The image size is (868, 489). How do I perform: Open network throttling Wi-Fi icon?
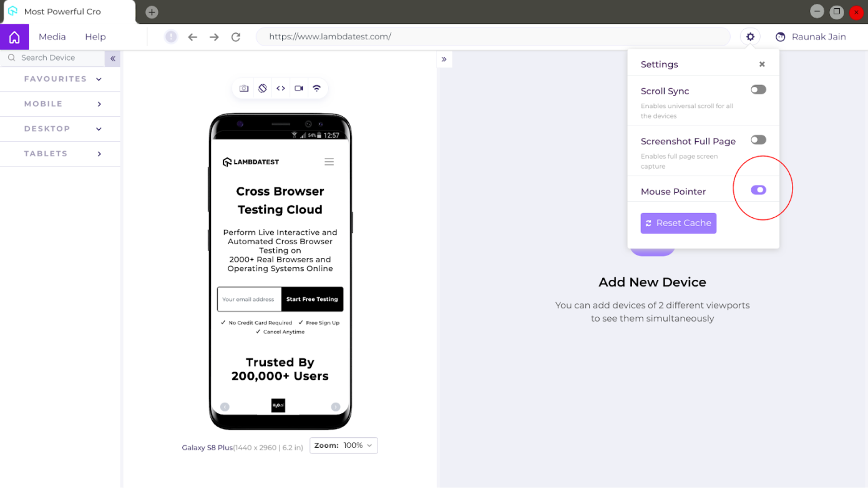[x=317, y=89]
